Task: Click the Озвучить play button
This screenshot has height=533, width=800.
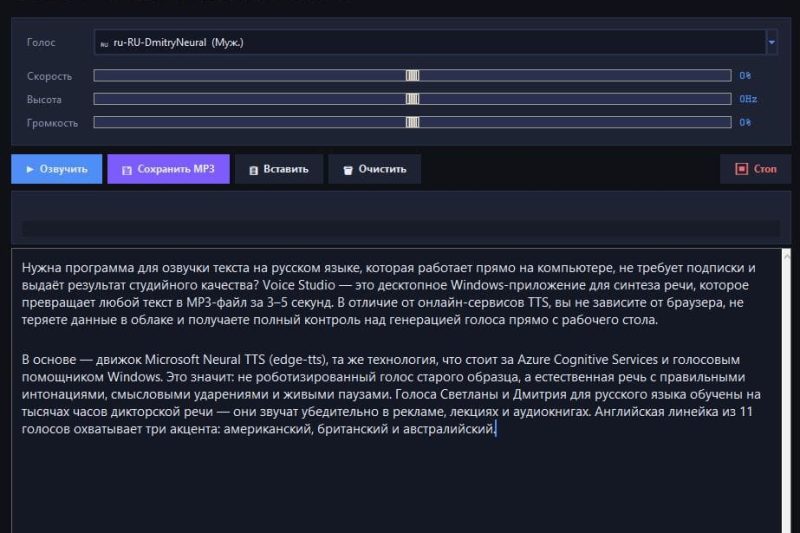Action: (57, 169)
